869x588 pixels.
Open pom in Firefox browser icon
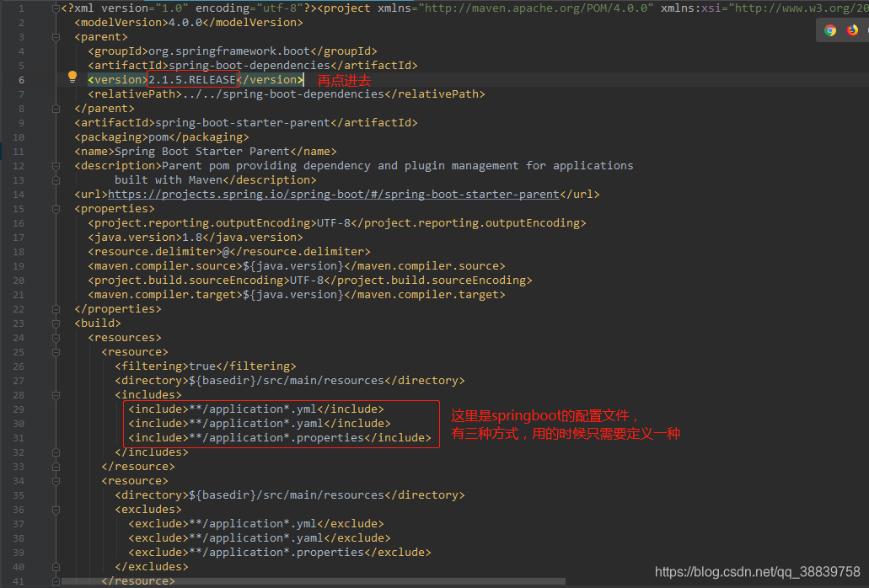coord(852,30)
